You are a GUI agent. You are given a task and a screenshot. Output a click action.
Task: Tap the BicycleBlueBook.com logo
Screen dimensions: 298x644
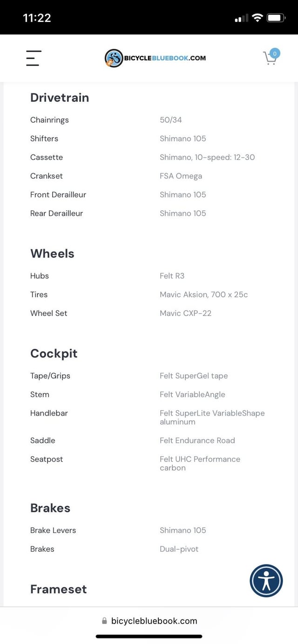(x=155, y=58)
